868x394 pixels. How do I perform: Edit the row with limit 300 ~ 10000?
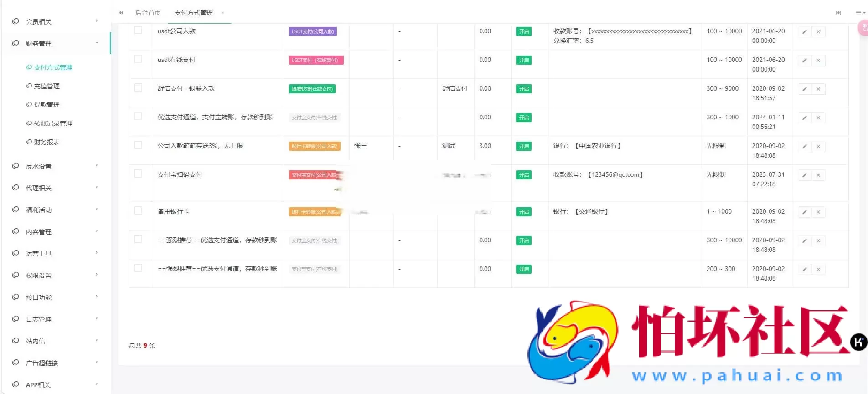coord(805,241)
